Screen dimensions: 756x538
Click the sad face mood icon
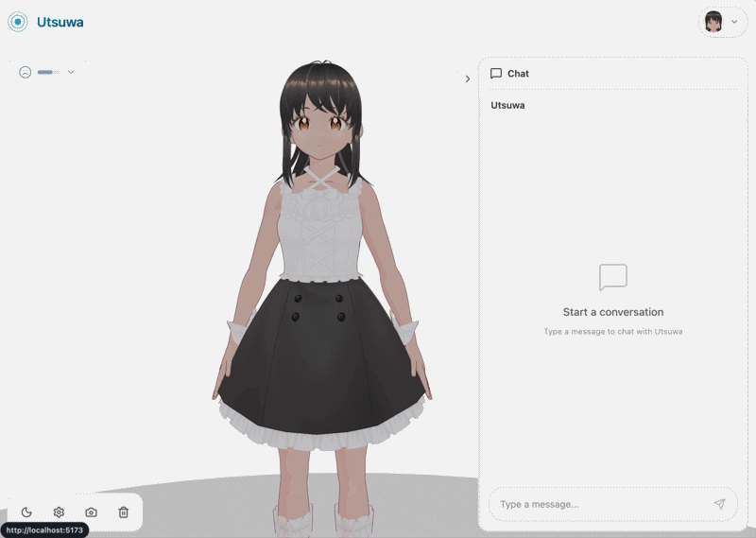tap(26, 72)
